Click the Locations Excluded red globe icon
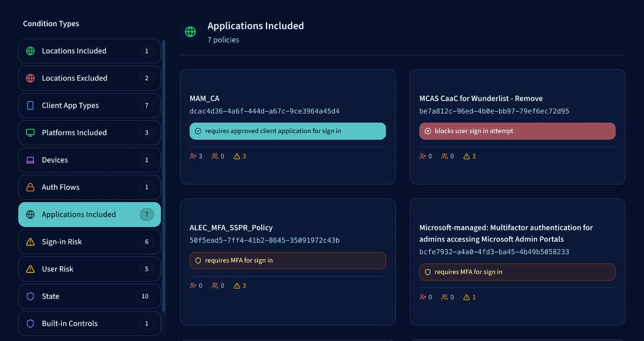This screenshot has height=341, width=644. pos(30,78)
